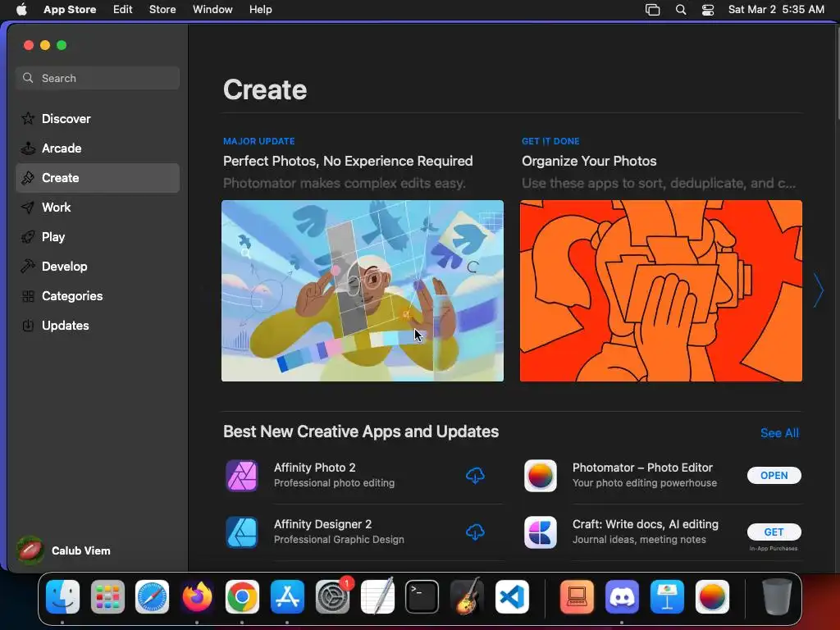Viewport: 840px width, 630px height.
Task: Open Photomator with the OPEN button
Action: (x=774, y=475)
